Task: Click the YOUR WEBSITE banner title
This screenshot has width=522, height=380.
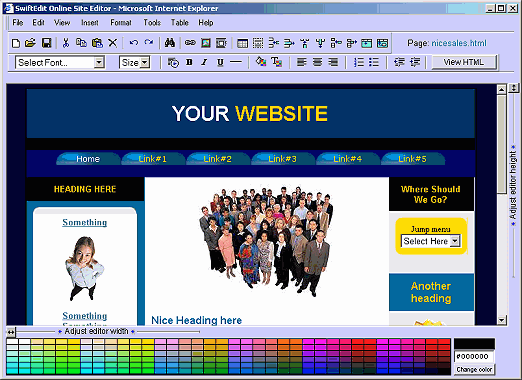Action: (250, 113)
